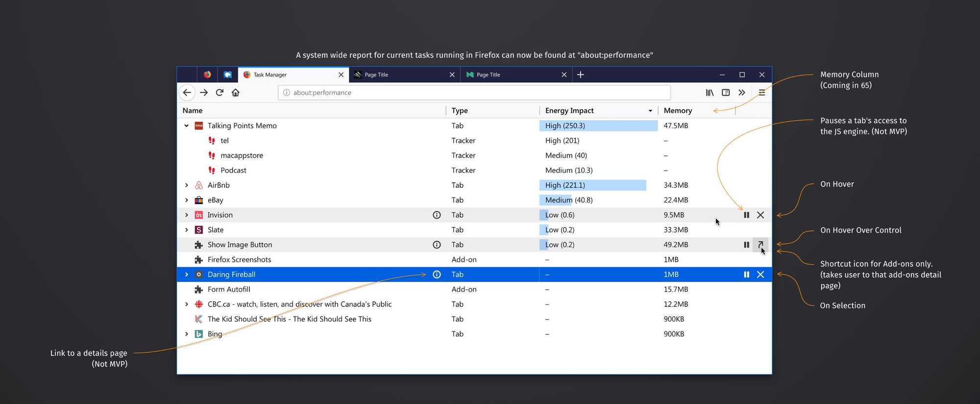
Task: Click the 15.7MB memory value
Action: (676, 289)
